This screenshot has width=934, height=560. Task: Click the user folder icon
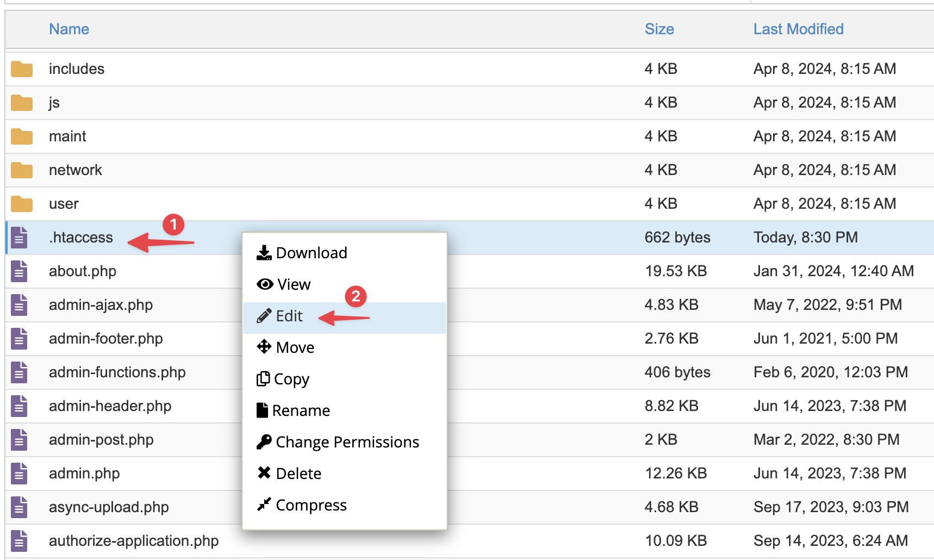(x=22, y=204)
